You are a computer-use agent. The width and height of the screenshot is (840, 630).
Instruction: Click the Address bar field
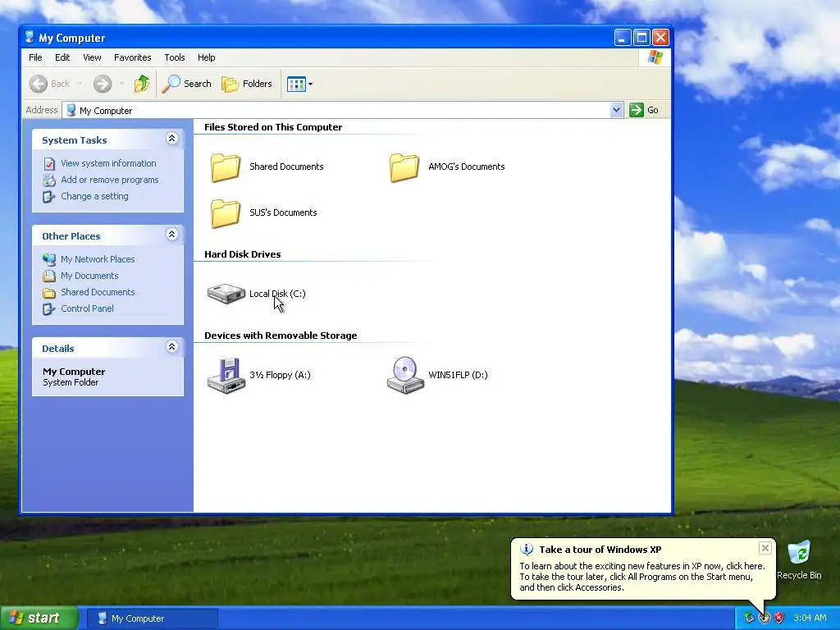click(343, 111)
